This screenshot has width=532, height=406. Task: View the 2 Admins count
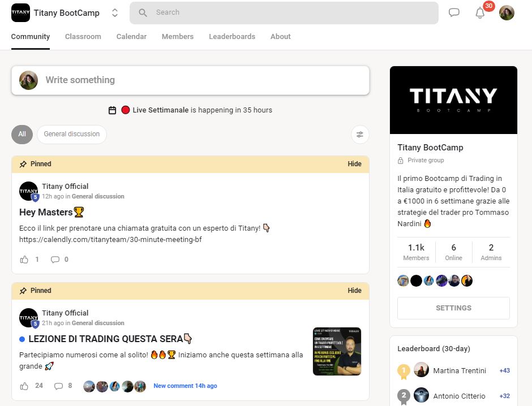point(491,252)
